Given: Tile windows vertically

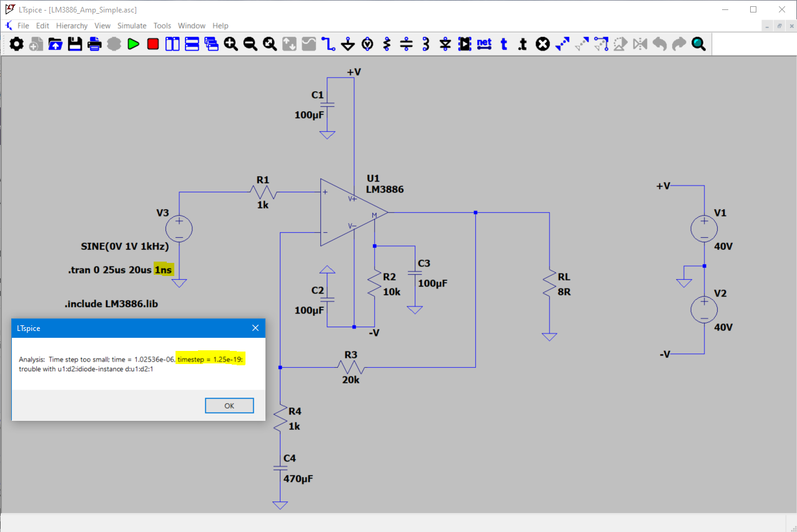Looking at the screenshot, I should tap(172, 44).
